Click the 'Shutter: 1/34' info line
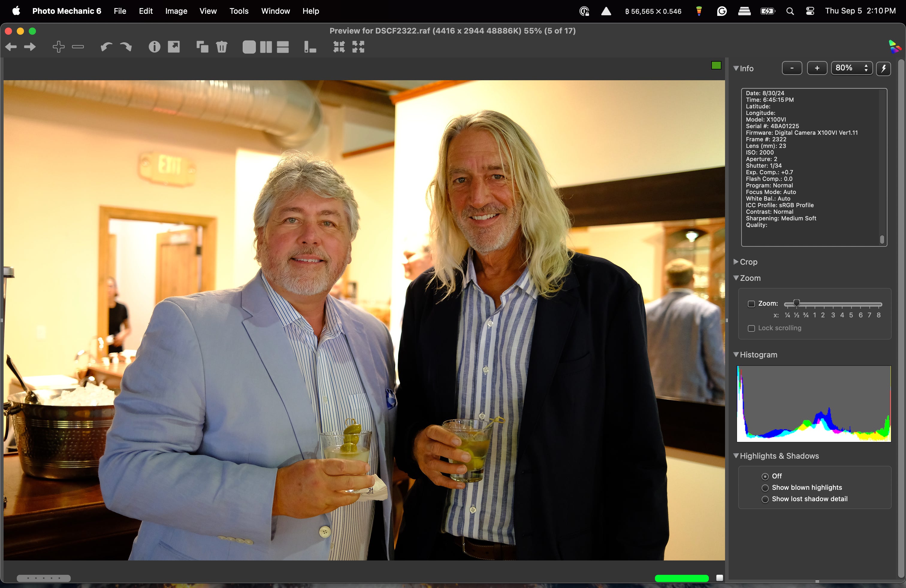 click(764, 166)
